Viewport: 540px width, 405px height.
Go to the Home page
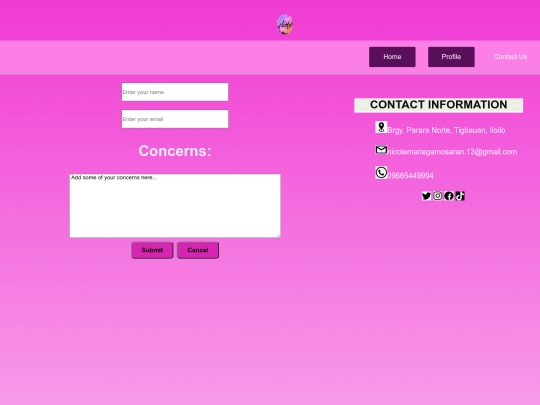point(392,57)
